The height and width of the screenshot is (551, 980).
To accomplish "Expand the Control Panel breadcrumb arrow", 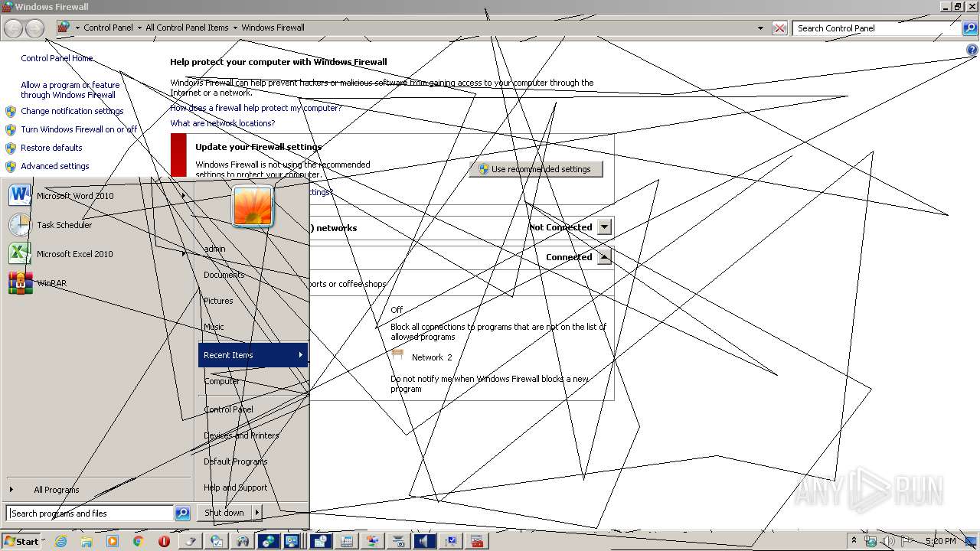I will [x=139, y=28].
